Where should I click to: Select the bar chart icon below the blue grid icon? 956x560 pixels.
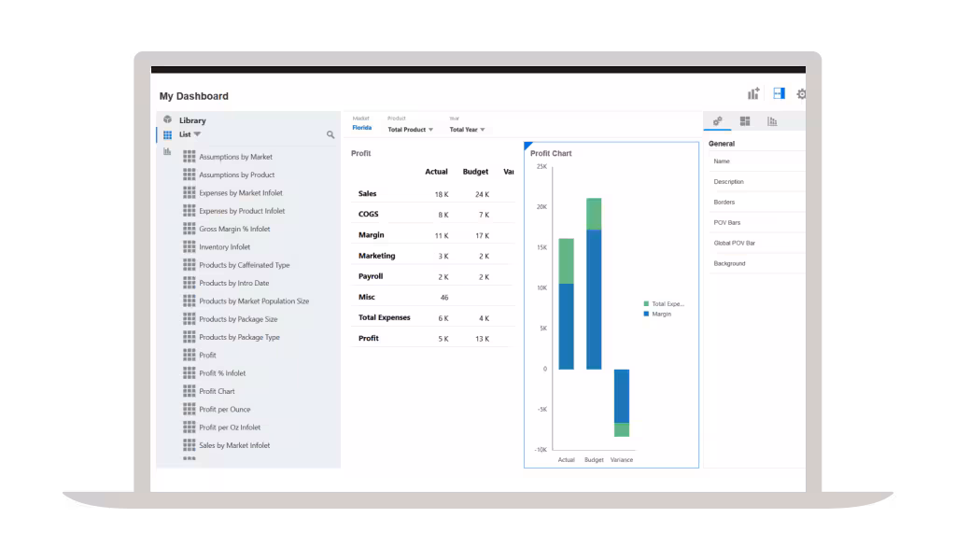point(167,152)
